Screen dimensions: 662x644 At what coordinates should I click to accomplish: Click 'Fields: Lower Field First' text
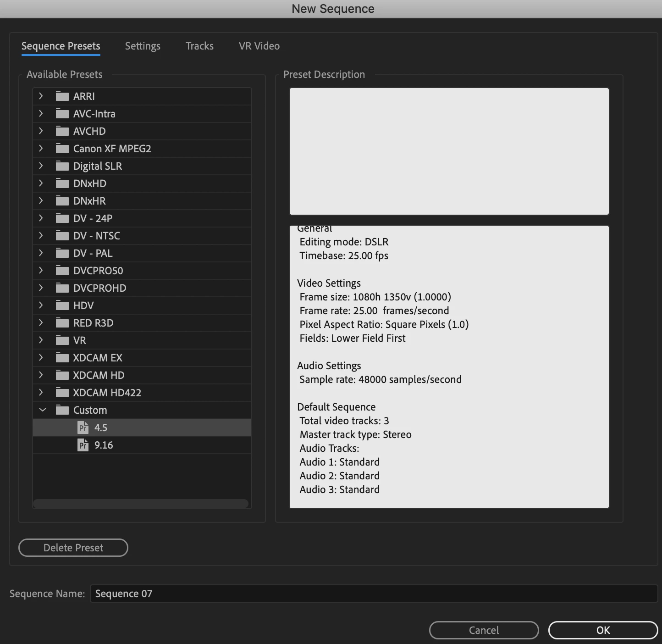coord(353,339)
